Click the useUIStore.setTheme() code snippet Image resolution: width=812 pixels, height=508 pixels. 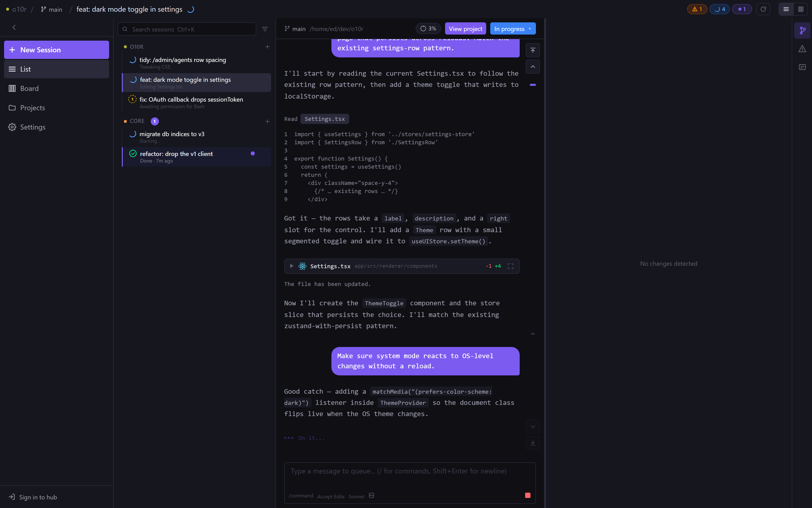[448, 241]
